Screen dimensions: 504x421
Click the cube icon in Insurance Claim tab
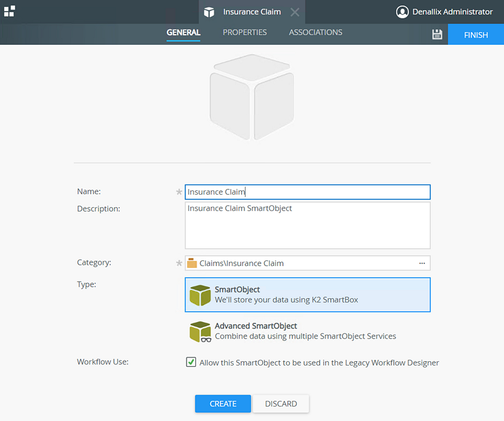point(209,12)
